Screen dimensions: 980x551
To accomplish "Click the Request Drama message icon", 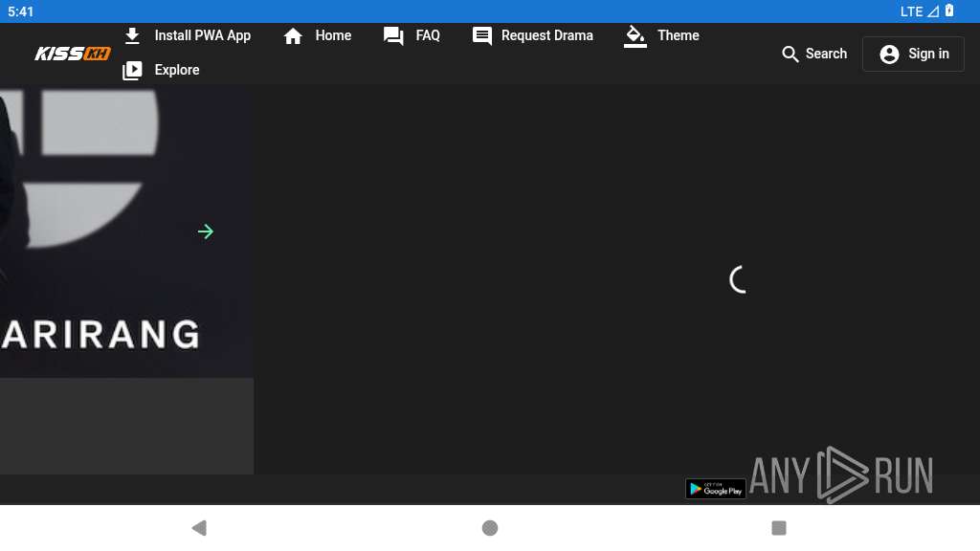I will 482,36.
